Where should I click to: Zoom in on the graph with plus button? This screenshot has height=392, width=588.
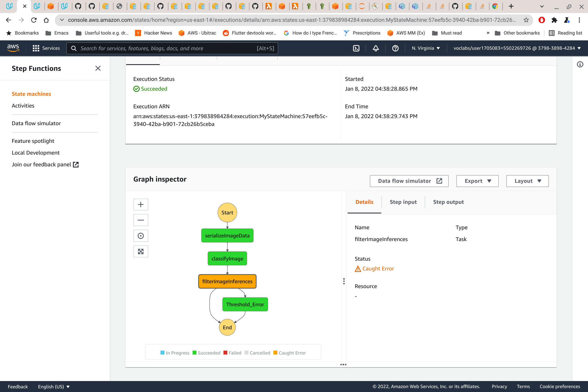click(x=140, y=205)
